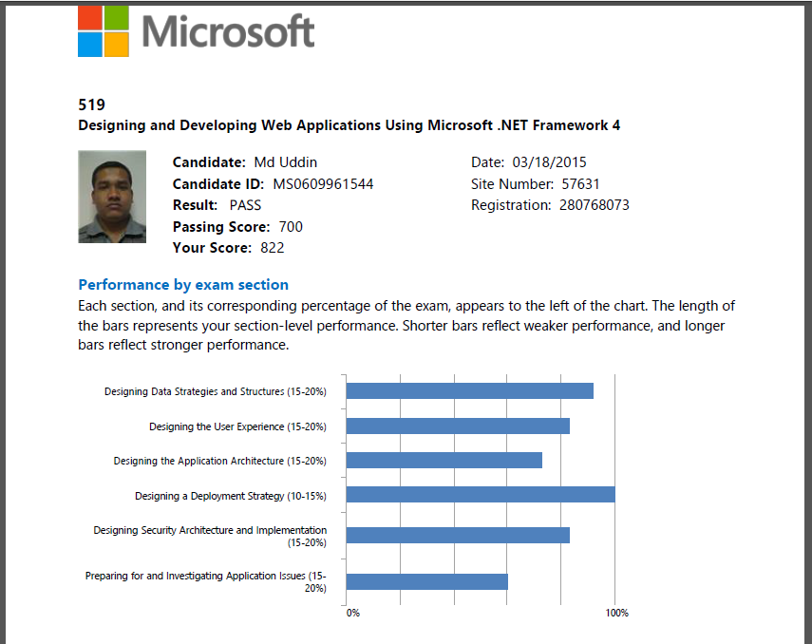Select registration number 280768073
Screen dimensions: 812x644
[x=594, y=205]
